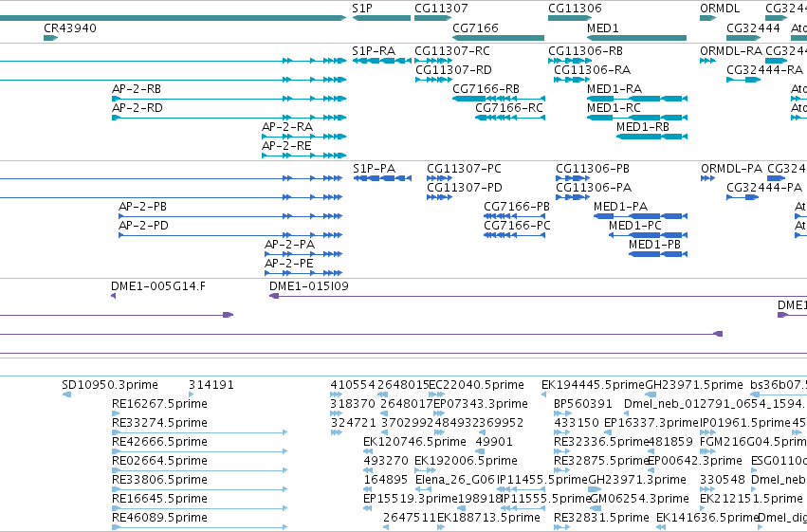Screen dimensions: 807x532
Task: Select the MED1-PB protein feature
Action: click(658, 254)
